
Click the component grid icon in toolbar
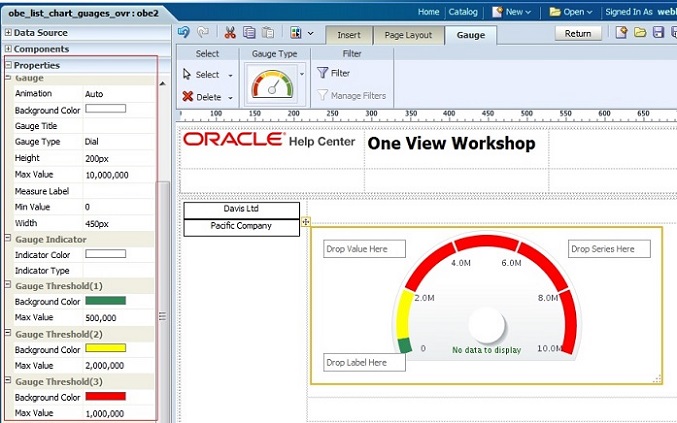coord(296,32)
